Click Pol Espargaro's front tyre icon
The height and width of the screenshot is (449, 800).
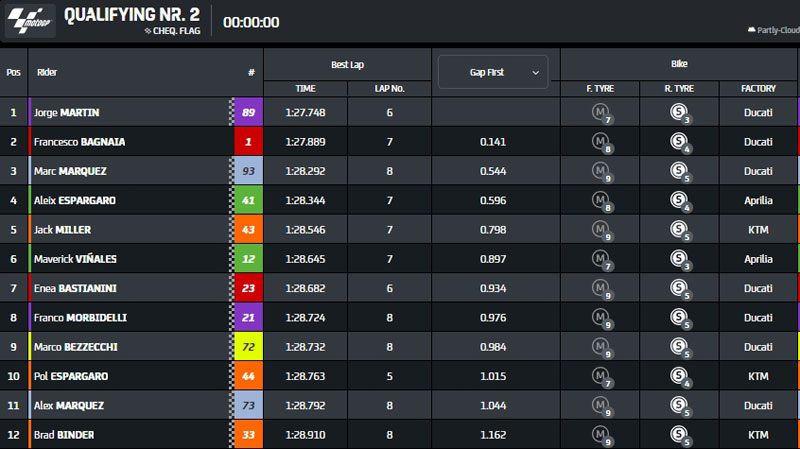click(601, 376)
